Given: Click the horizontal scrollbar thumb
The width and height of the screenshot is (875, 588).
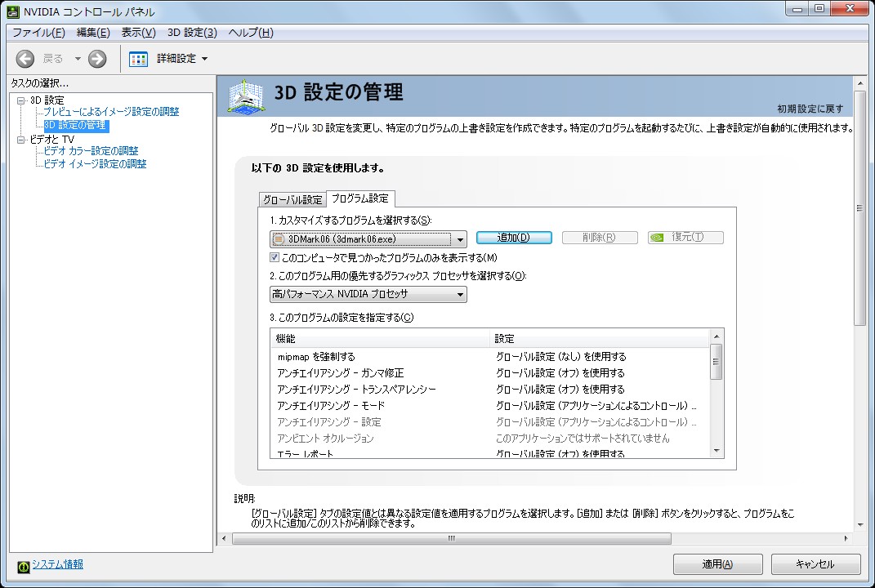Looking at the screenshot, I should click(452, 538).
